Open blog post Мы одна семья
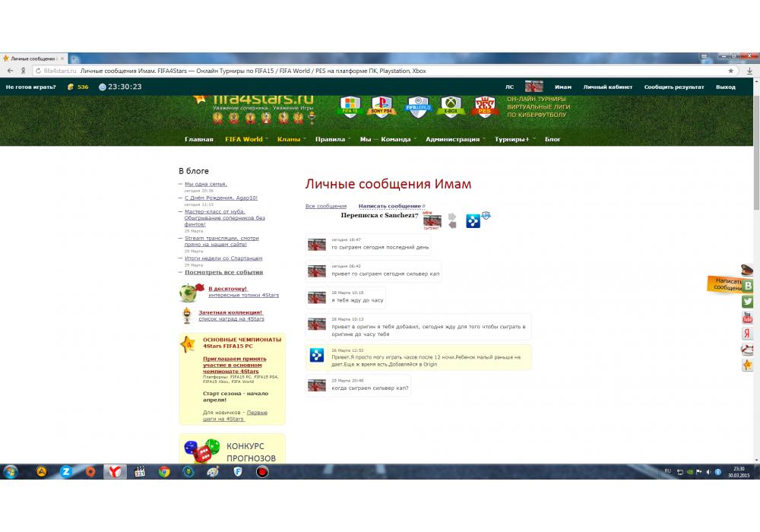This screenshot has width=760, height=532. [205, 184]
